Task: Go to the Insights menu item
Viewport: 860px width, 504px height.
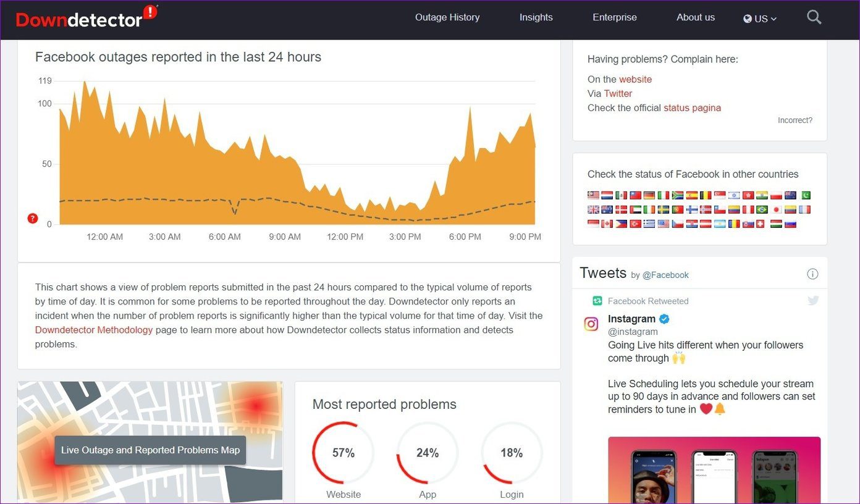Action: (x=536, y=17)
